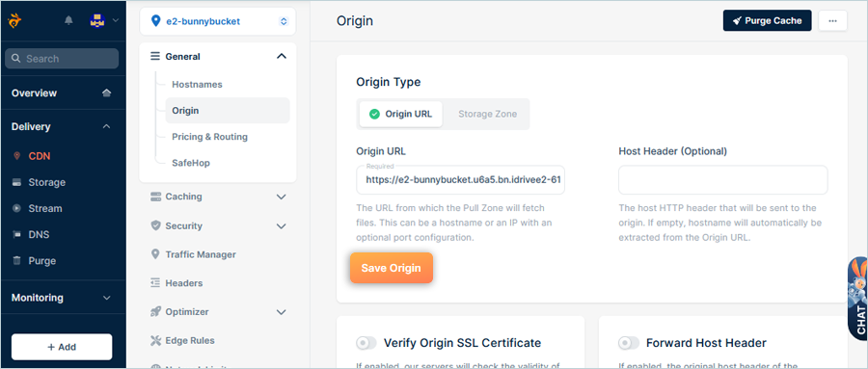
Task: Open the more options ellipsis menu
Action: 832,20
